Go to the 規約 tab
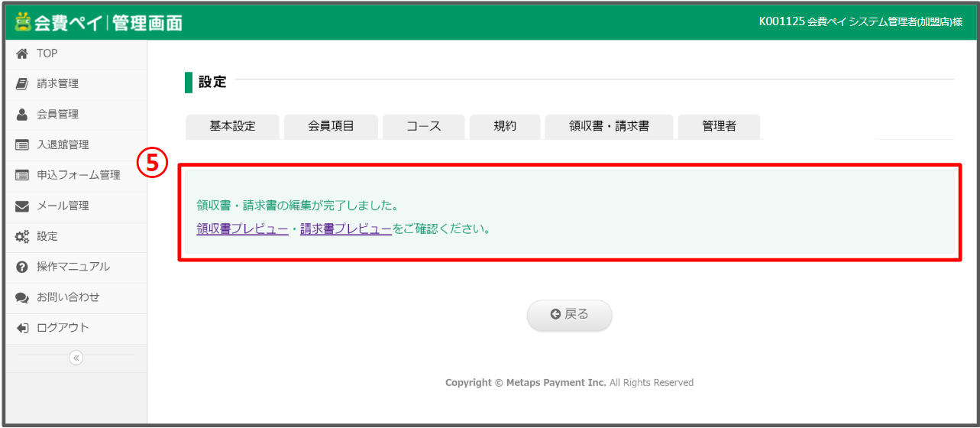This screenshot has width=980, height=428. 505,127
